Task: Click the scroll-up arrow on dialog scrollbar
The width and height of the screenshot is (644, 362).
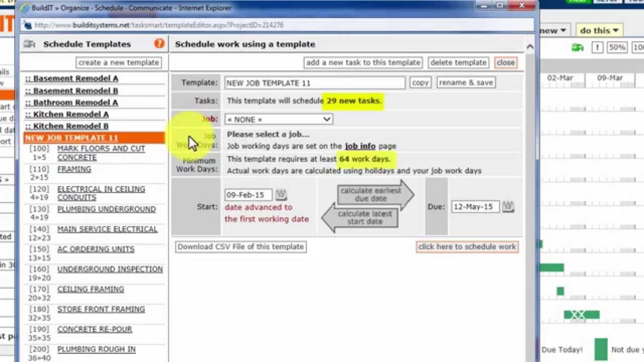Action: [530, 47]
